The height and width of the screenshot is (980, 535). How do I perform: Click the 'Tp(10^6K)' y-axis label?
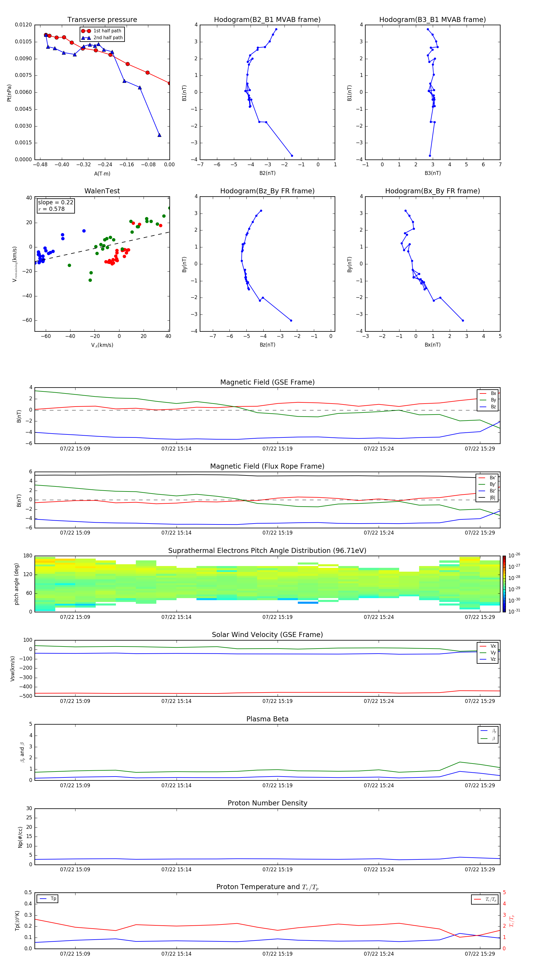tap(17, 921)
